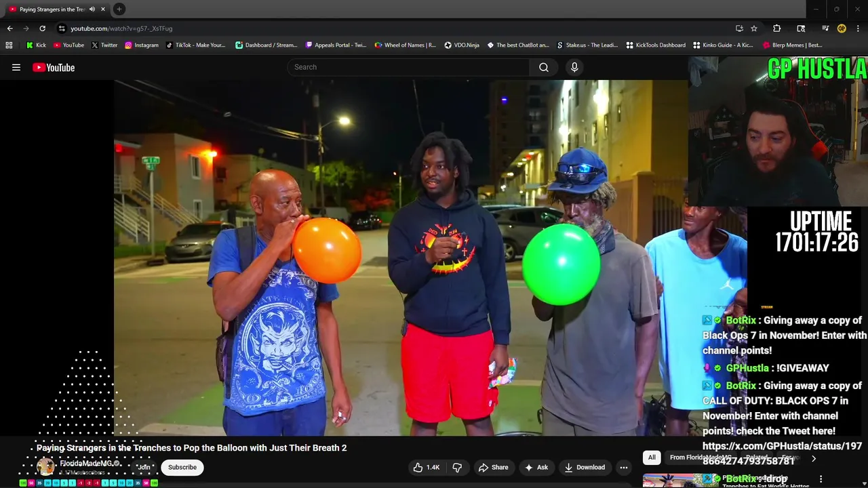
Task: View site information icon in address bar
Action: [62, 28]
